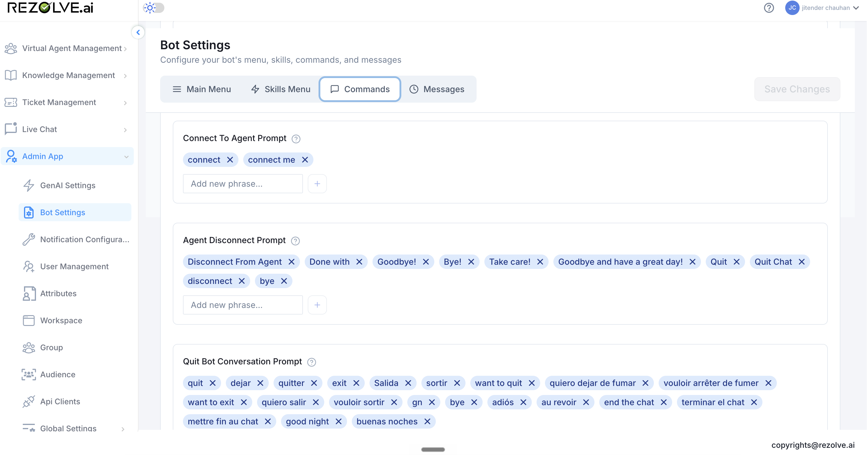Remove the 'Done with' chip

click(x=359, y=262)
